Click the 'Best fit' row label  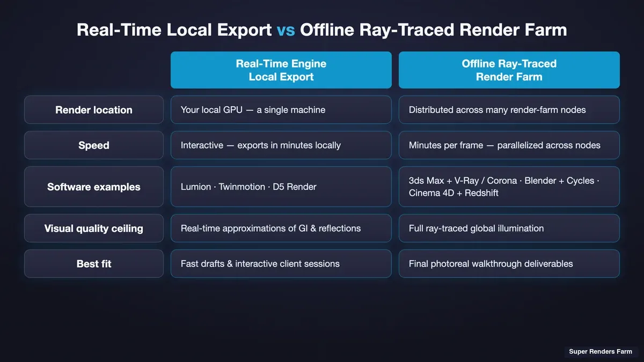click(94, 264)
